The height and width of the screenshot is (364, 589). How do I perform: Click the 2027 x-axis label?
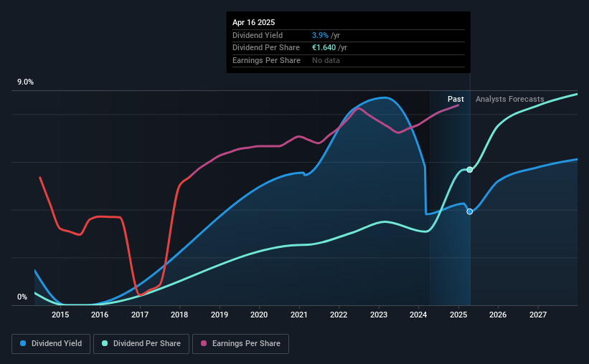pos(538,315)
